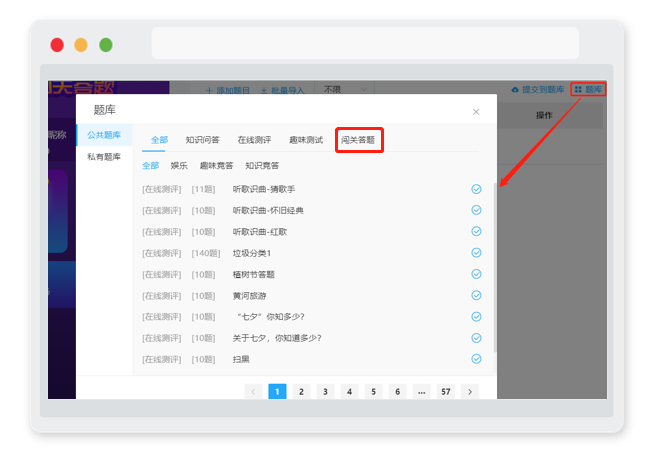Viewport: 660px width, 460px height.
Task: Select check icon for 听歌识曲-怀旧经典
Action: click(476, 210)
